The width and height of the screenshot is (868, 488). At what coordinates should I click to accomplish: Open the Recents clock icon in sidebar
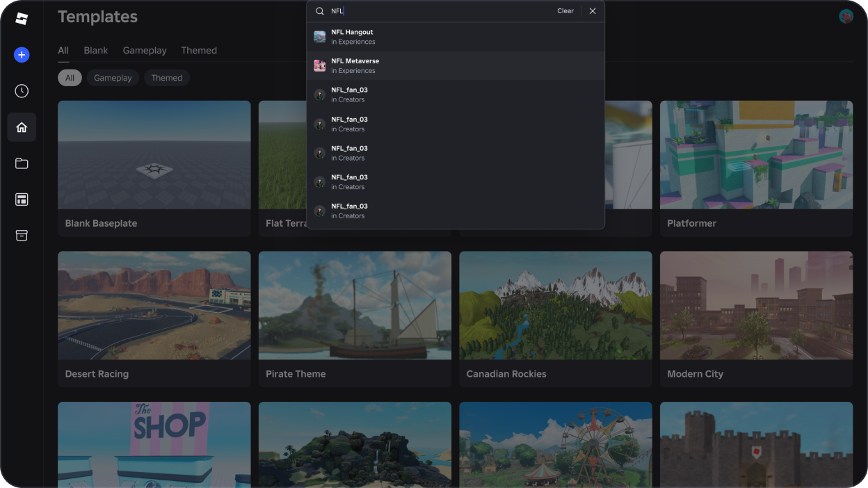(22, 91)
